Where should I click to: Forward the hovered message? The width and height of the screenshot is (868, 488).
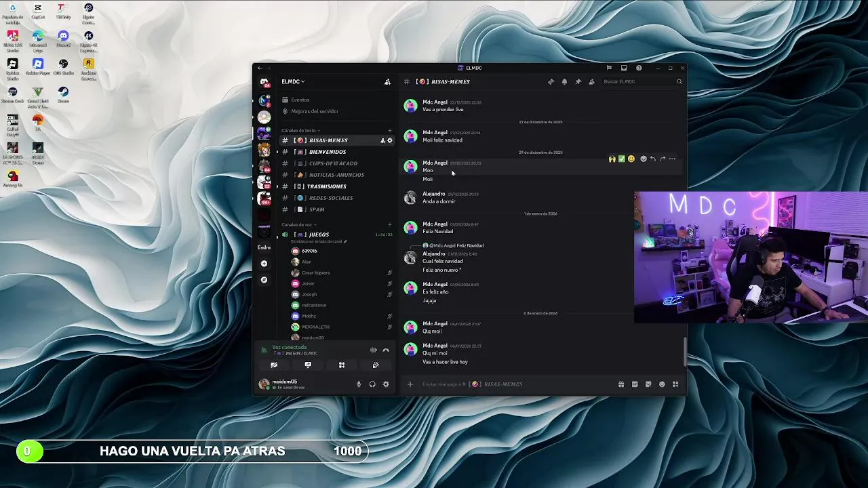(x=663, y=159)
